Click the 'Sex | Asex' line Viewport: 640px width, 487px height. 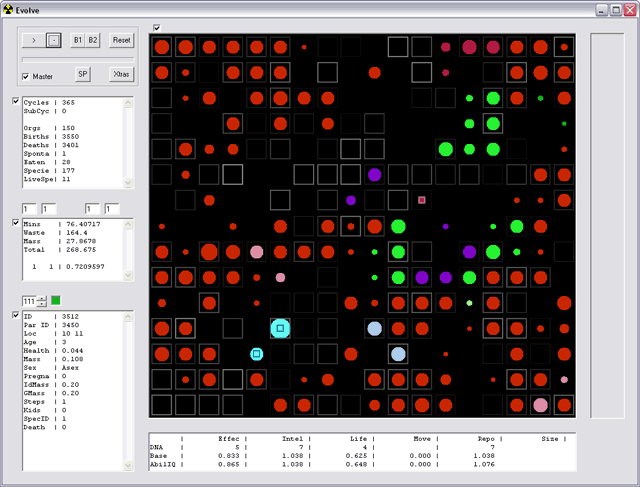pyautogui.click(x=51, y=368)
